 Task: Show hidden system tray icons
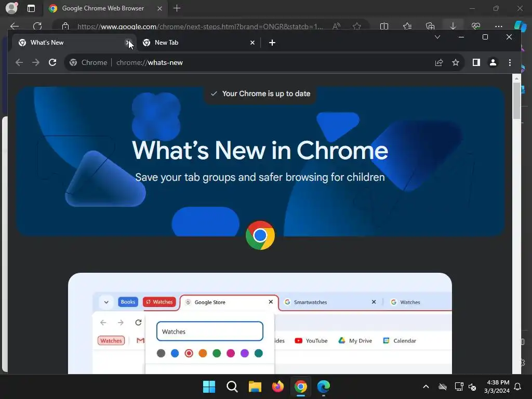[x=426, y=387]
